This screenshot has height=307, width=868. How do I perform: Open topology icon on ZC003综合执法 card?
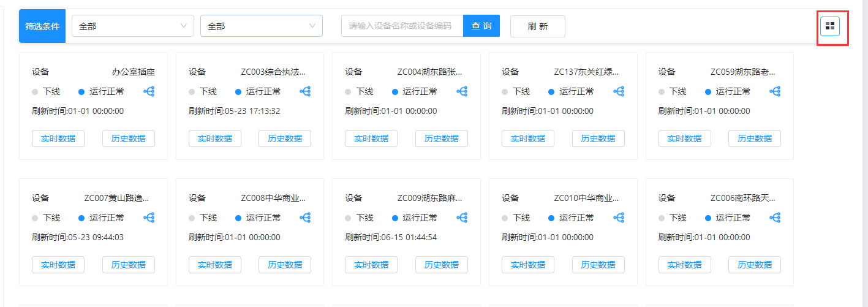click(306, 91)
